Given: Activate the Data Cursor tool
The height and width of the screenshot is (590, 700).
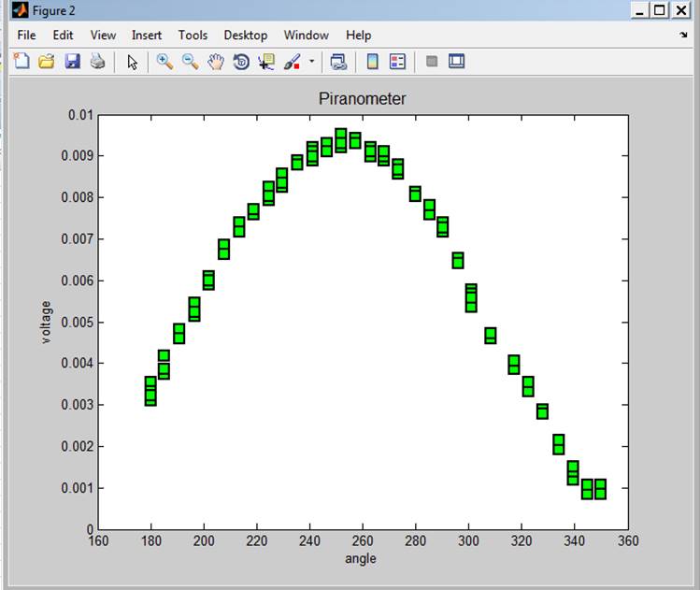Looking at the screenshot, I should tap(266, 62).
